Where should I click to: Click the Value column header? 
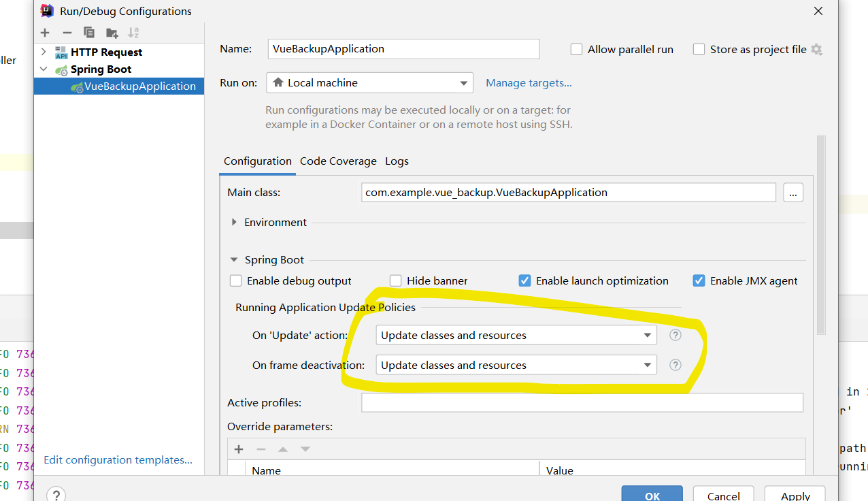tap(672, 470)
